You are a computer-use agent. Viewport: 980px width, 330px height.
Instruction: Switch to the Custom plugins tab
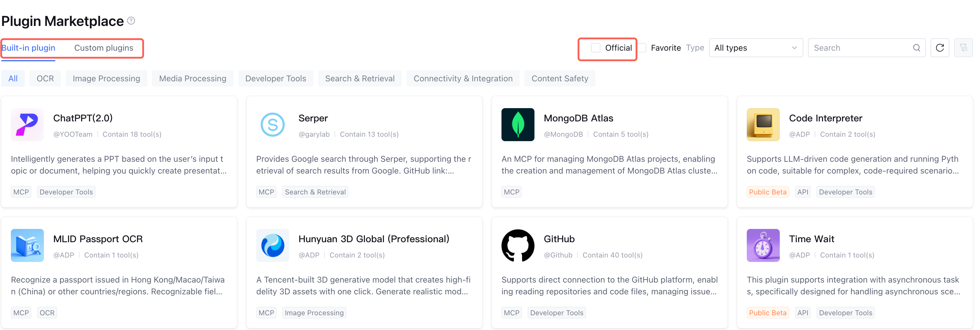(103, 47)
